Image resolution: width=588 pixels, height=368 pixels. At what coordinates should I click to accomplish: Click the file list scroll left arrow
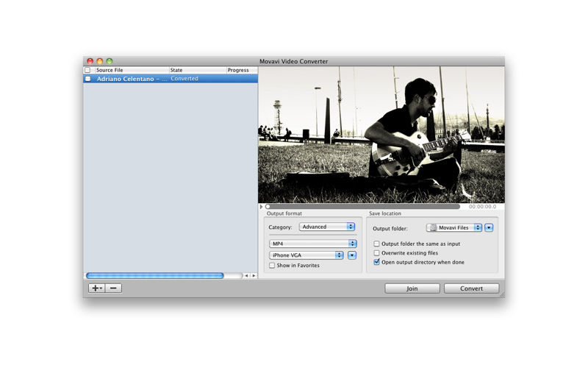(246, 275)
